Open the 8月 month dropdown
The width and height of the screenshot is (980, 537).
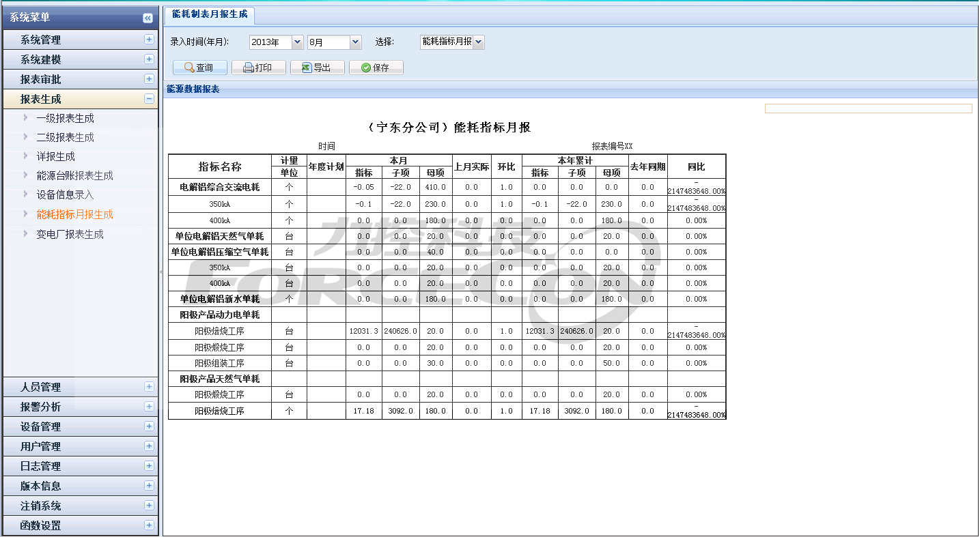[x=355, y=42]
